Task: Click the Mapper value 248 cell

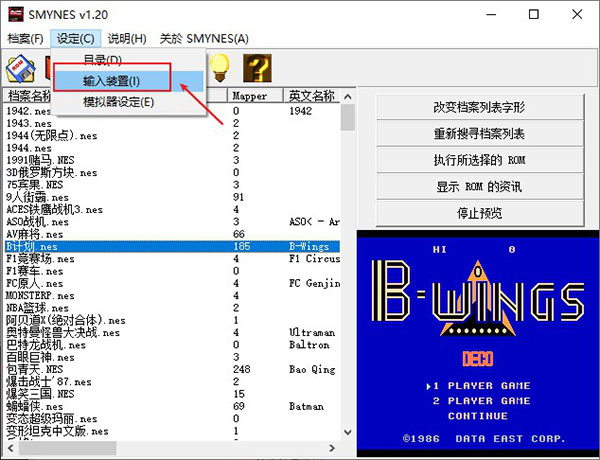Action: (242, 369)
